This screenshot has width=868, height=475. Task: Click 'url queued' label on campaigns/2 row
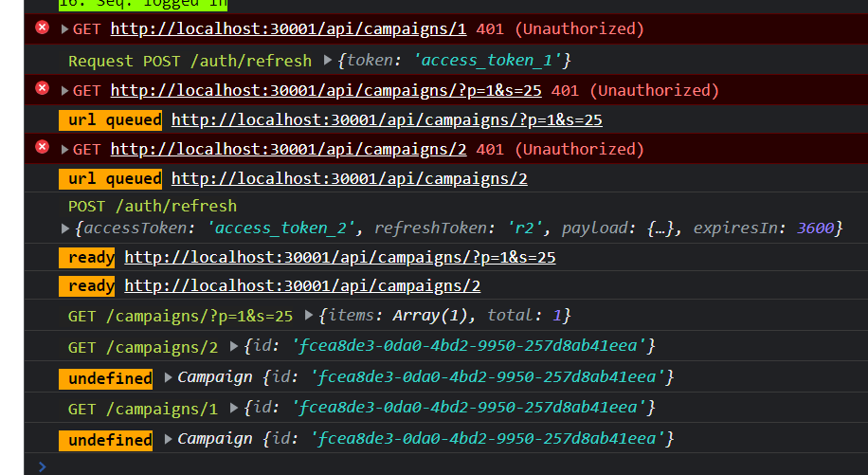(x=111, y=179)
